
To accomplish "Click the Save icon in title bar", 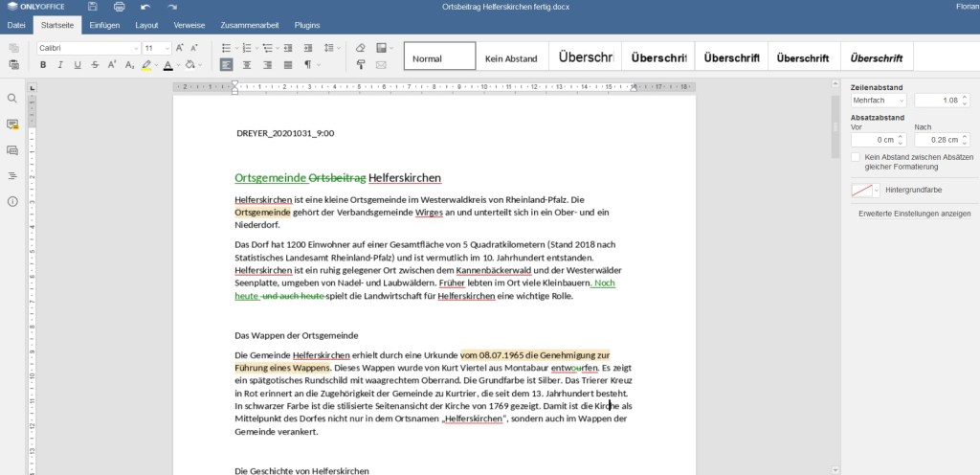I will [x=93, y=7].
